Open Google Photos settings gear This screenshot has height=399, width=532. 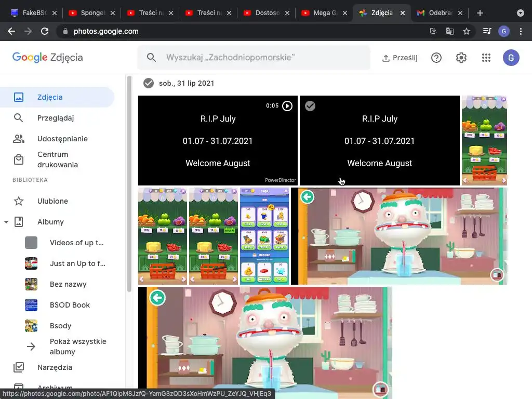click(461, 58)
